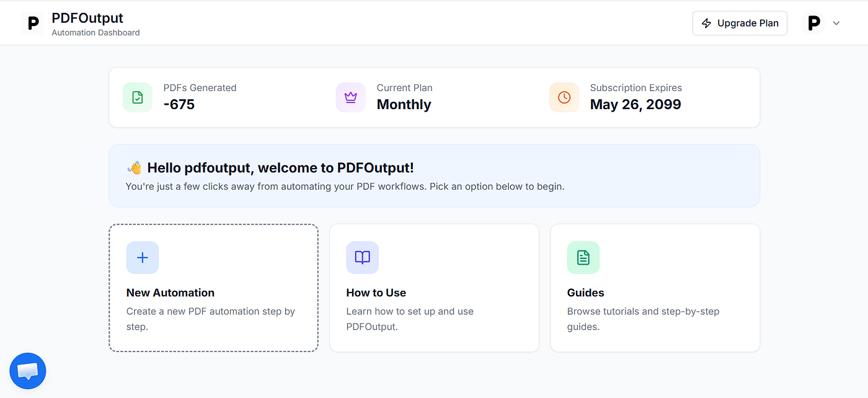Click the PDFOutput logo icon in the header
Viewport: 868px width, 398px height.
point(33,24)
